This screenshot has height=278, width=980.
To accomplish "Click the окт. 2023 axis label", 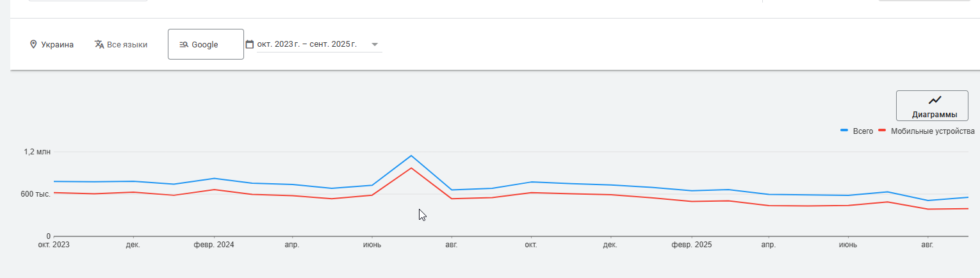I will (54, 245).
